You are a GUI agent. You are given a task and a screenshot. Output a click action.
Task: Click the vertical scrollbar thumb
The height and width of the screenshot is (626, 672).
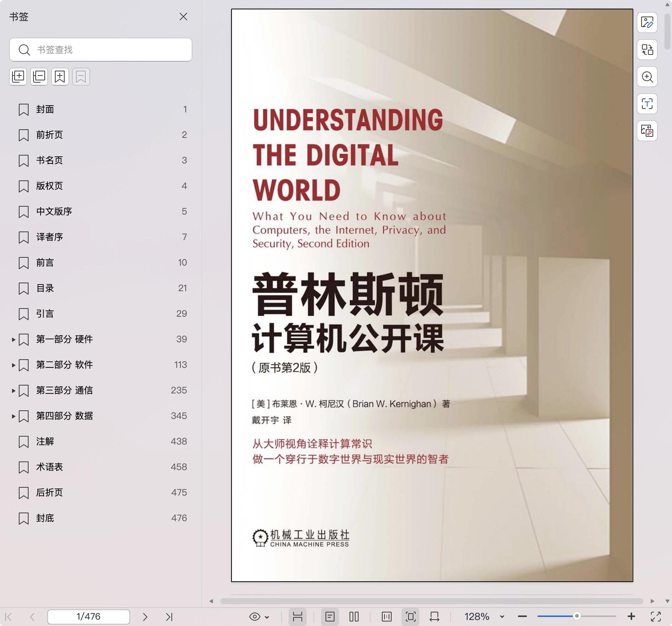[x=667, y=32]
